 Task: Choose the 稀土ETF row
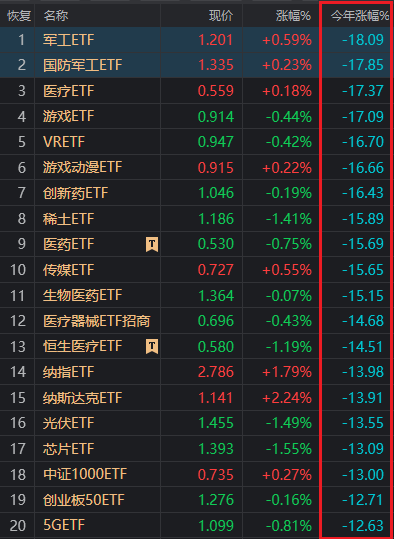pyautogui.click(x=197, y=218)
